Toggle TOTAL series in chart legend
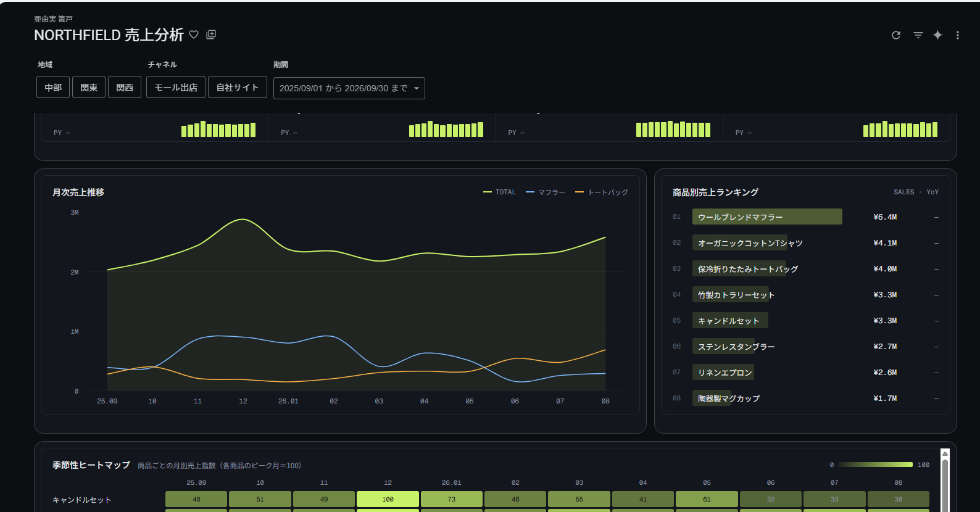Image resolution: width=980 pixels, height=512 pixels. click(500, 192)
